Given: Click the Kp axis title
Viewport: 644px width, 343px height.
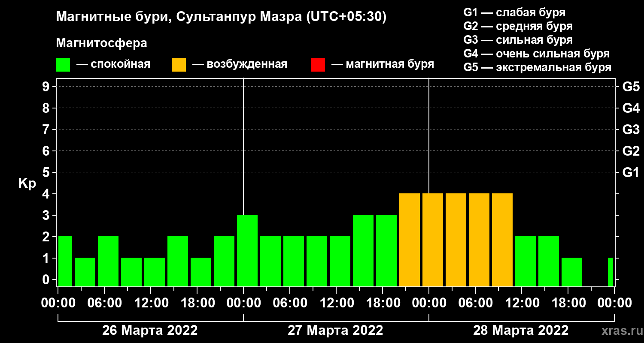Looking at the screenshot, I should pos(27,184).
